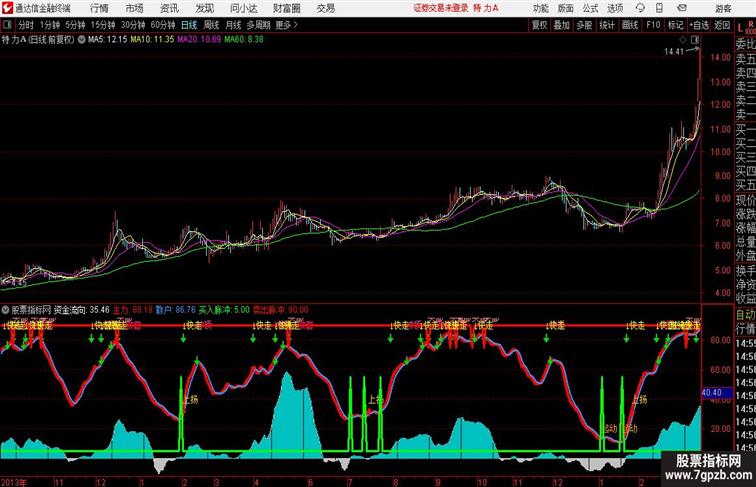Click the 画线 drawing tools button
Image resolution: width=756 pixels, height=487 pixels.
point(630,25)
